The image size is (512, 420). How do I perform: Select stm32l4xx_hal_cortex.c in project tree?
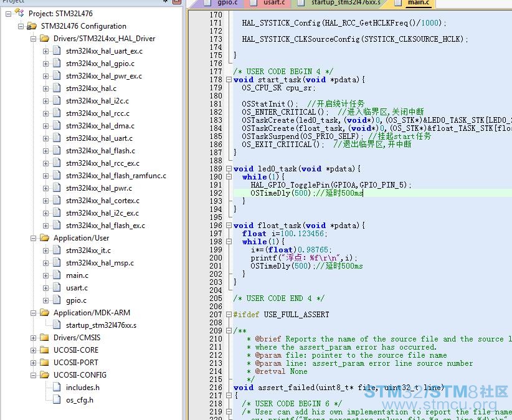tap(103, 201)
